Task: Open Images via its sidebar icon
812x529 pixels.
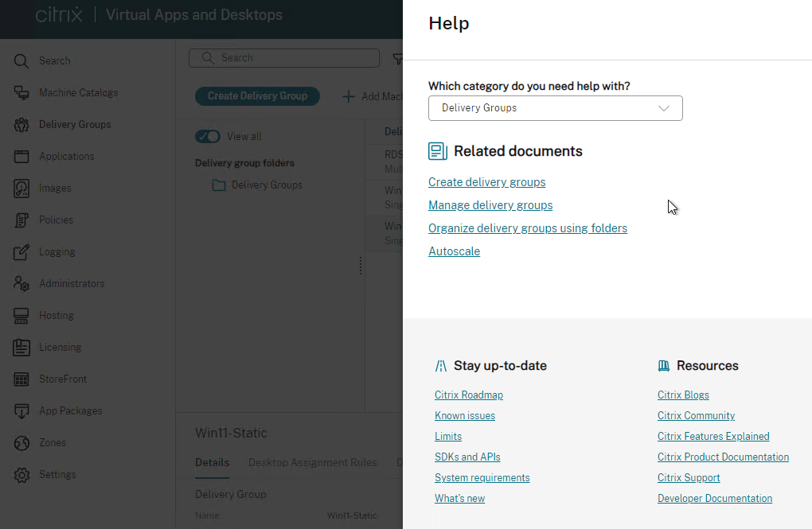Action: (21, 189)
